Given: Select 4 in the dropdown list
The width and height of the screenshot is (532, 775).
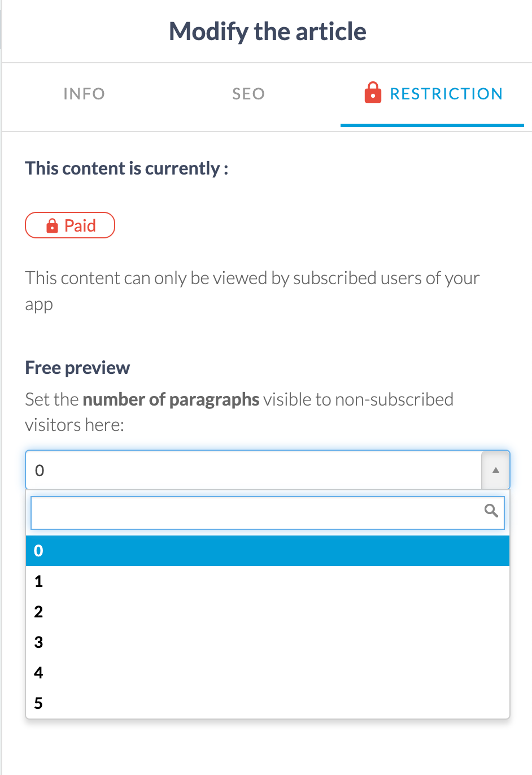Looking at the screenshot, I should point(268,673).
